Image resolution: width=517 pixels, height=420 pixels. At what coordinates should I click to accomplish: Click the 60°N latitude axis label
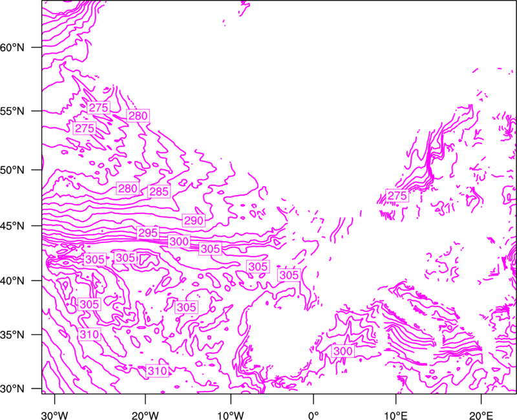click(12, 47)
